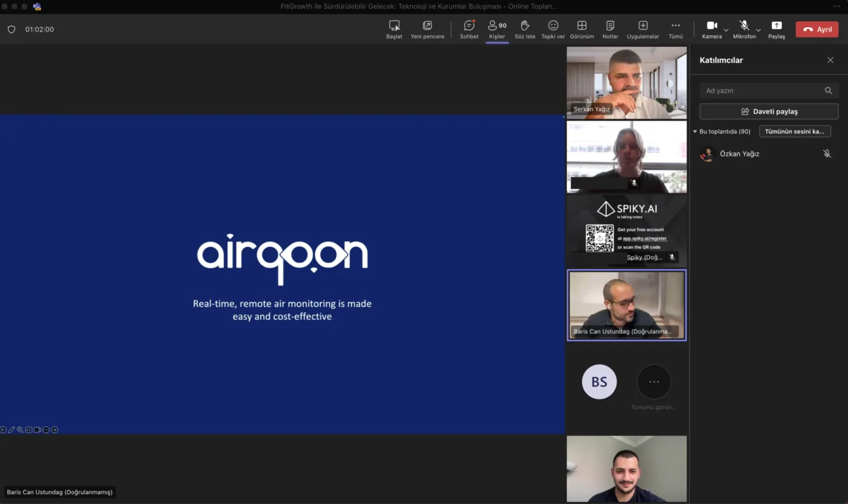848x504 pixels.
Task: Click the meeting timer 01:02:00
Action: point(40,29)
